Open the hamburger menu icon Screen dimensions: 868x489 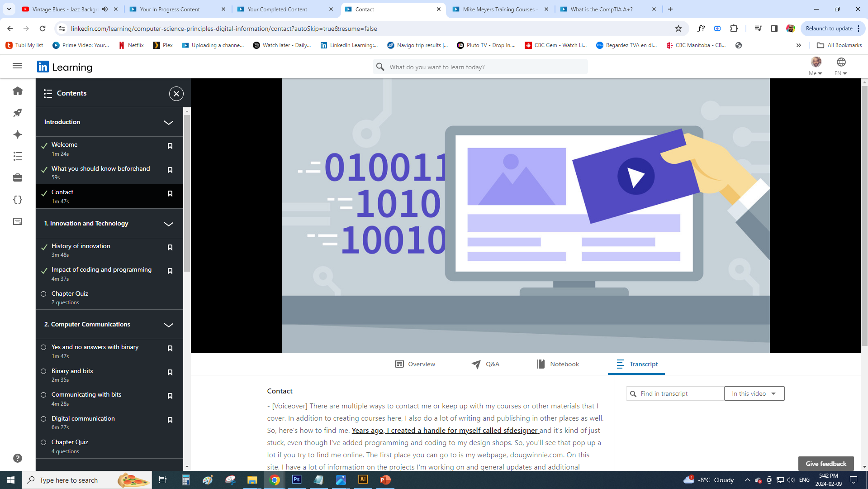click(17, 66)
